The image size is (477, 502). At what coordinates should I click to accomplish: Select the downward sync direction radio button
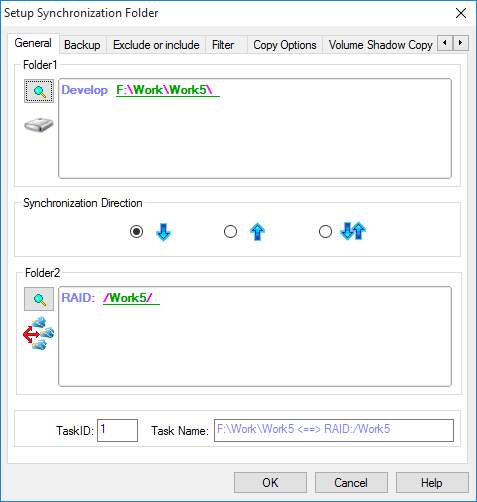(x=136, y=231)
